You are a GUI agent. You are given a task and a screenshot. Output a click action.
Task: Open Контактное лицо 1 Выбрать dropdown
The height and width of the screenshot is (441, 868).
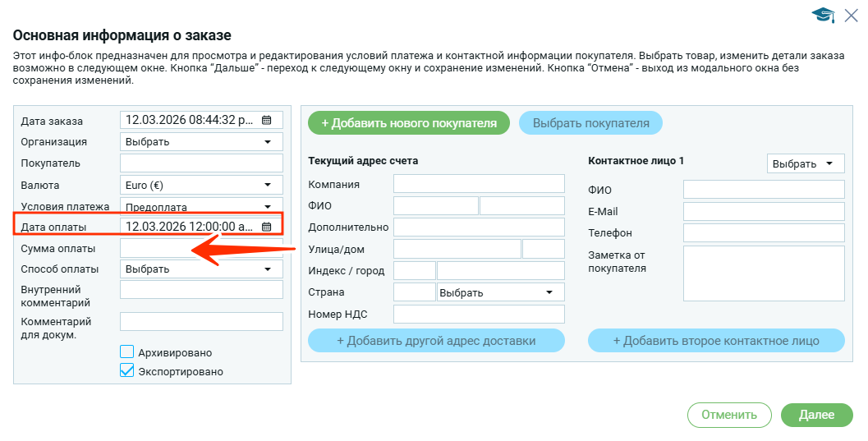pos(805,163)
